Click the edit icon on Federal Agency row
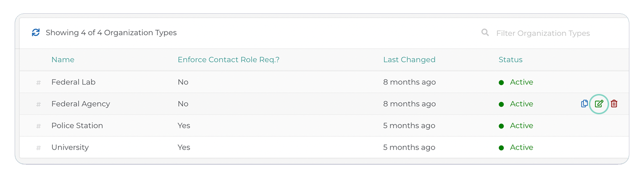 pos(599,104)
